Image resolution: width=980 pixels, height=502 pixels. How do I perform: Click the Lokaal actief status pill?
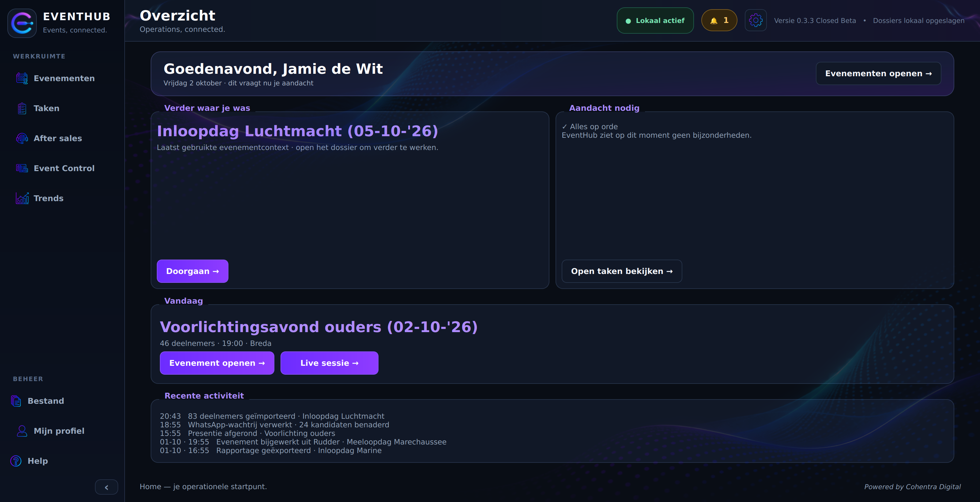655,21
